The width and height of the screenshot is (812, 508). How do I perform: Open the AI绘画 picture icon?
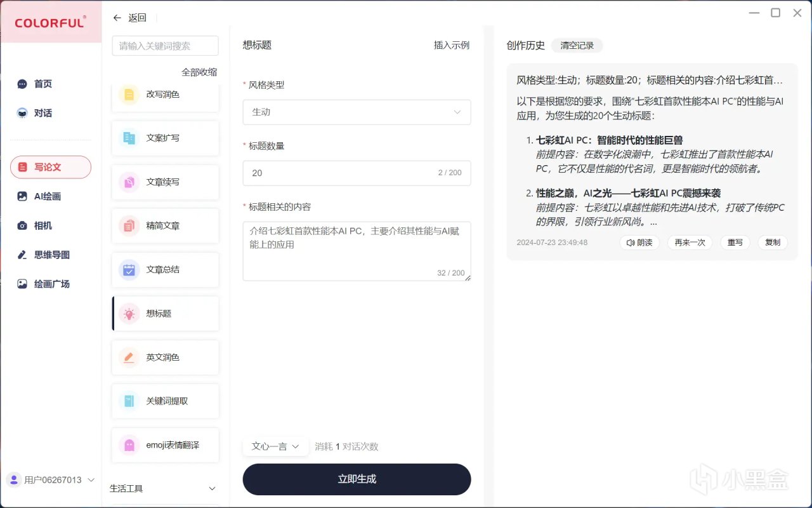22,196
